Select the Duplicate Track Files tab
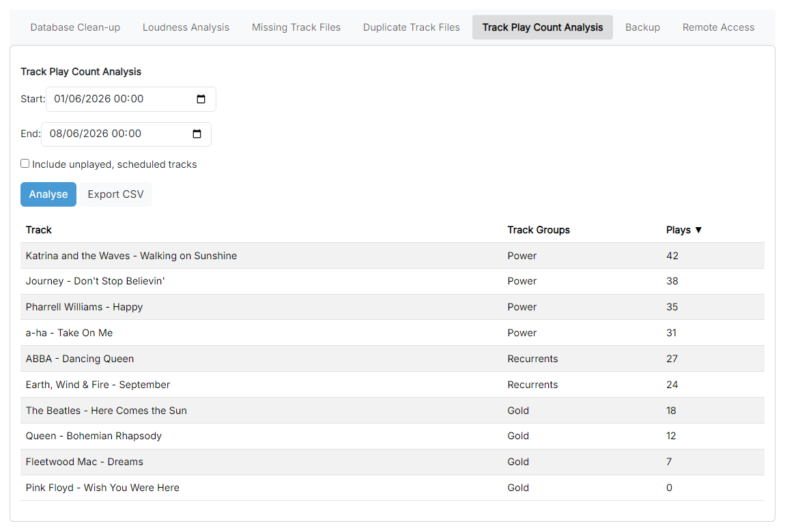Viewport: 785px width, 532px height. [x=412, y=27]
